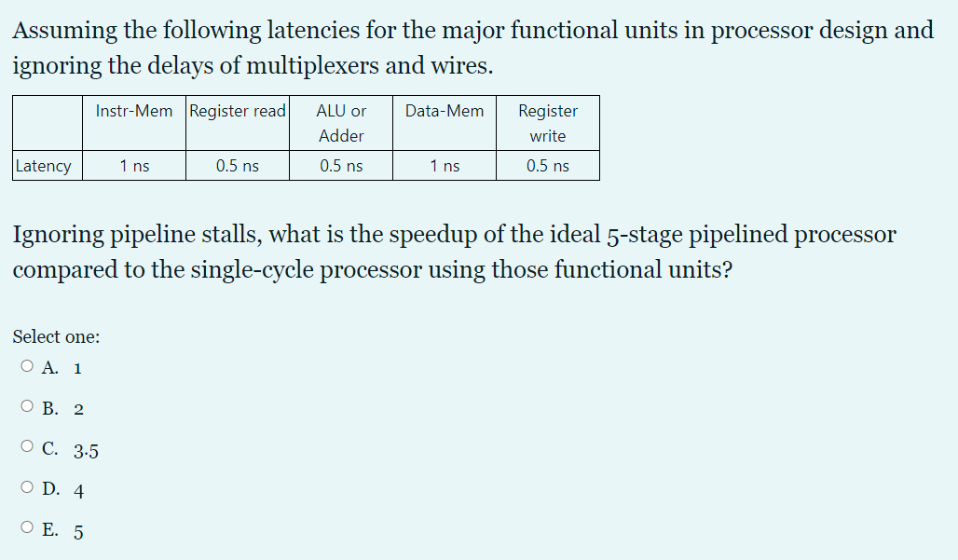Select radio button option B

[25, 404]
